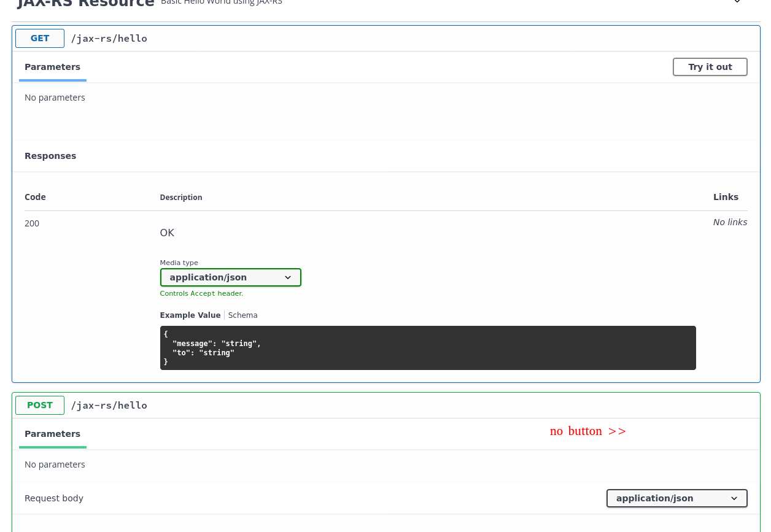771x532 pixels.
Task: Click the 200 response code
Action: coord(32,223)
